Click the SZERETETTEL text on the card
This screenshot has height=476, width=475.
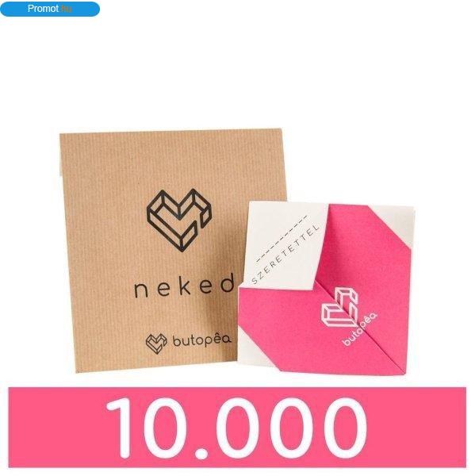285,255
